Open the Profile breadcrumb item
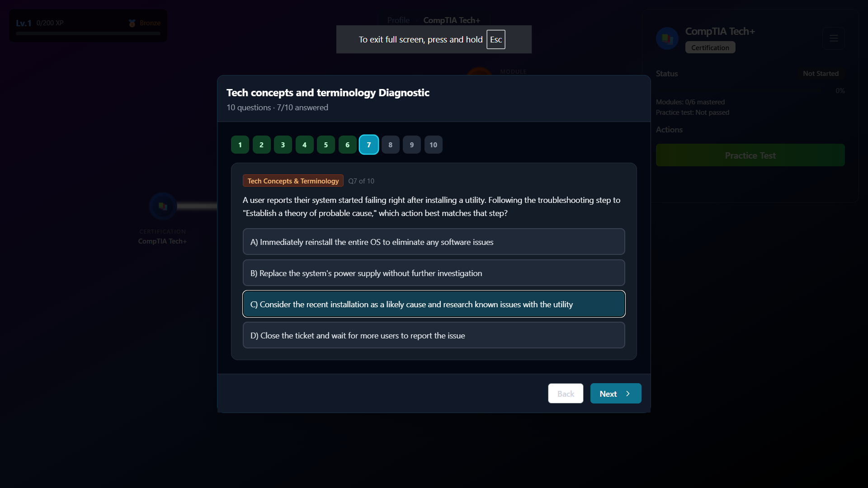 398,20
